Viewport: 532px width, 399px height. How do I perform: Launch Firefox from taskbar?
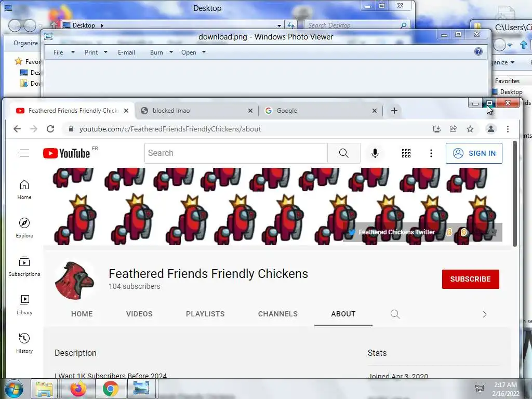78,389
